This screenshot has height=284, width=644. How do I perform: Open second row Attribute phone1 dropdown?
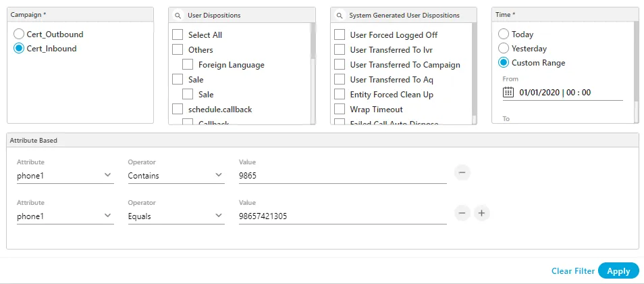coord(65,216)
